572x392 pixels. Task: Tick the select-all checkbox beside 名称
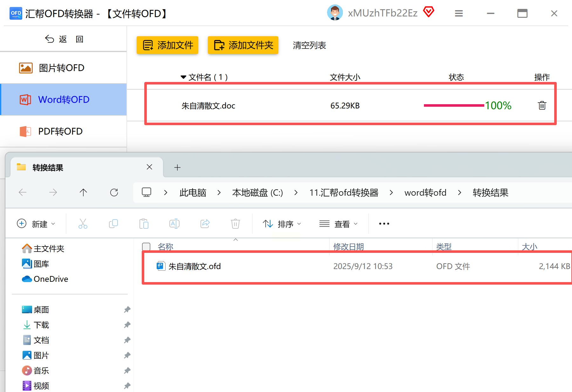click(x=146, y=247)
